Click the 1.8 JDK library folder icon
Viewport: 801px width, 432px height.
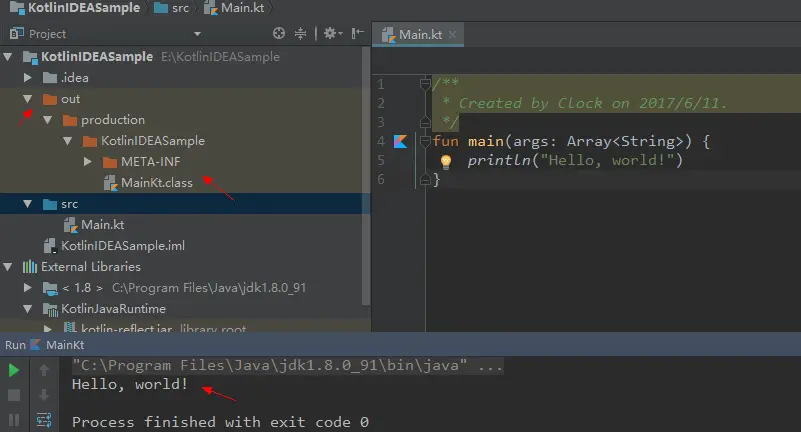tap(50, 289)
